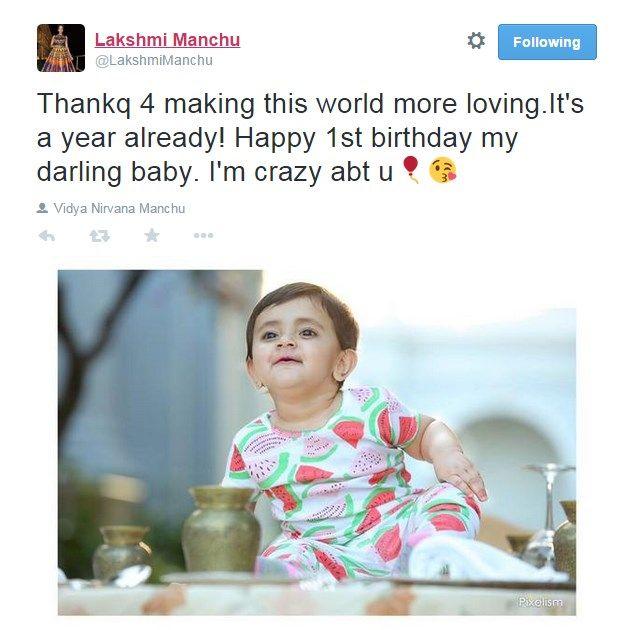Open the three-dot more options menu
The width and height of the screenshot is (635, 630).
click(203, 235)
